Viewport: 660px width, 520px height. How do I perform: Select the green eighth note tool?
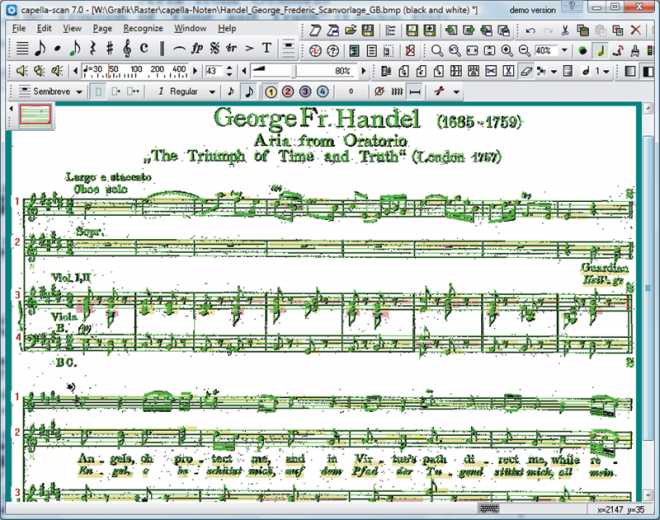coord(75,48)
